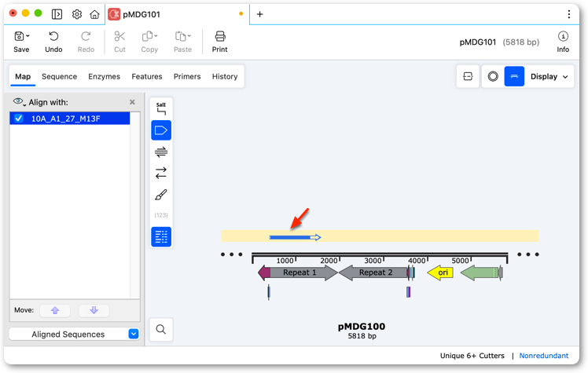Viewport: 588px width, 373px height.
Task: Uncheck the 10A_A1_27_M13F checkbox
Action: 18,119
